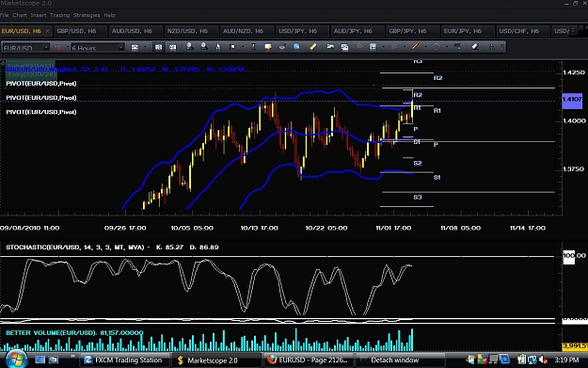Screen dimensions: 588x368
Task: Open the toolbar options button at the far right end
Action: pos(502,47)
